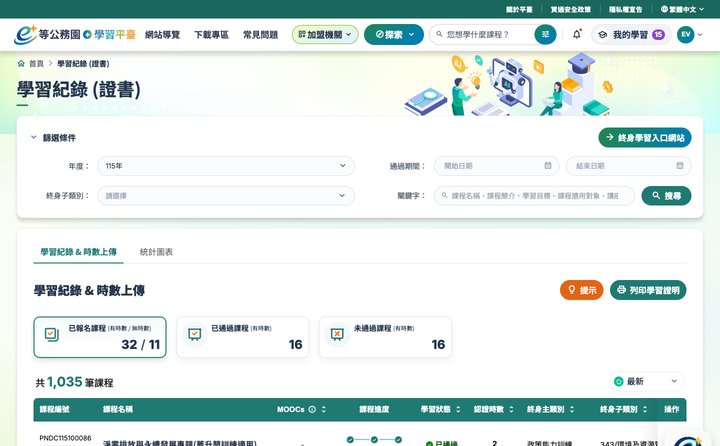Select the 已通過課程 16 card

243,337
